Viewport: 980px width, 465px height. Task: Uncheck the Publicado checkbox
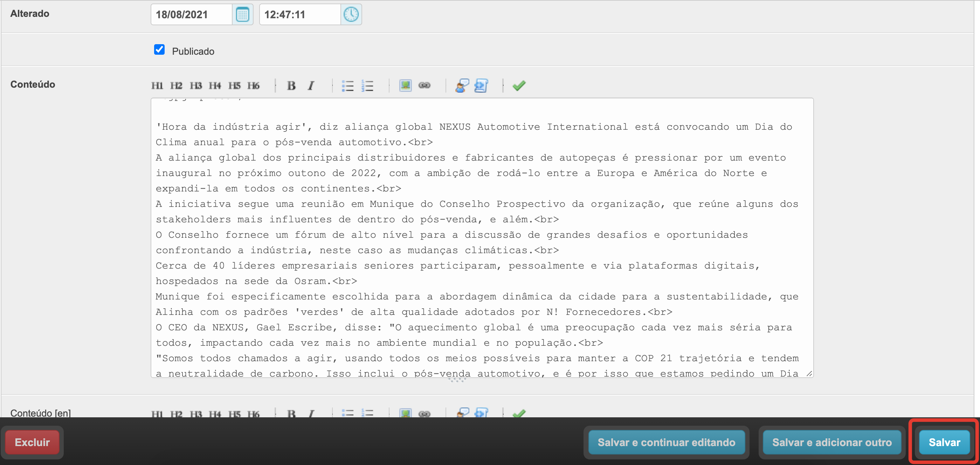[x=159, y=50]
